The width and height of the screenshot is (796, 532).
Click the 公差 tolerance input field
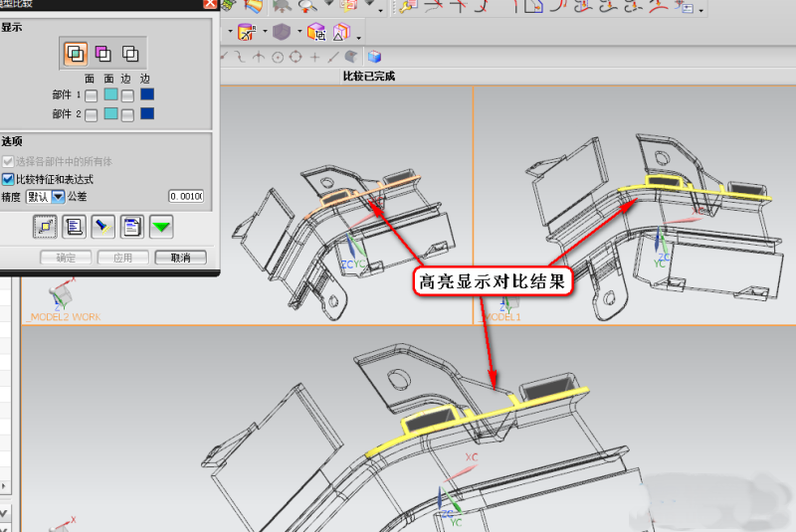click(x=185, y=197)
